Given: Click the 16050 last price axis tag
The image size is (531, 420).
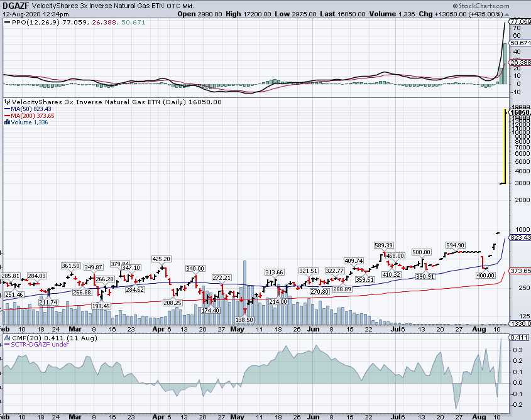Looking at the screenshot, I should click(520, 112).
